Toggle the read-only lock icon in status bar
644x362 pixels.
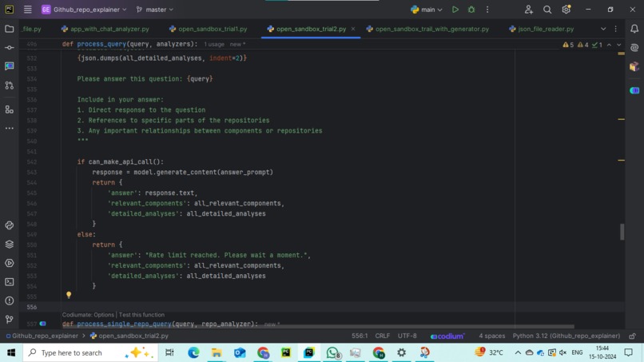click(633, 336)
